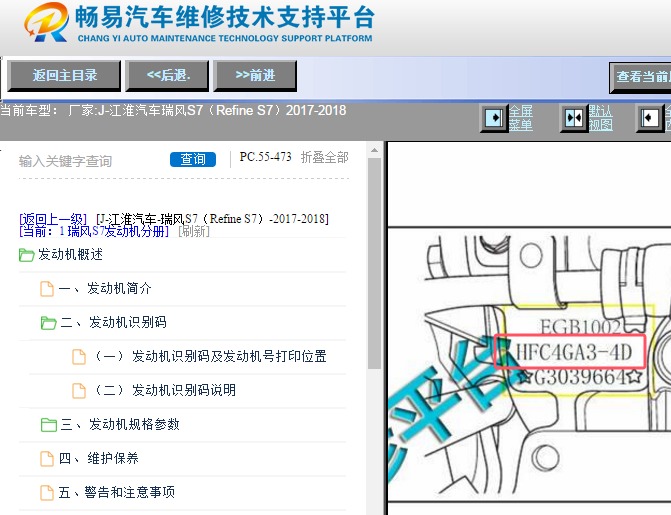Screen dimensions: 671x515
Task: Click document icon beside 警告和注意事项
Action: [47, 492]
